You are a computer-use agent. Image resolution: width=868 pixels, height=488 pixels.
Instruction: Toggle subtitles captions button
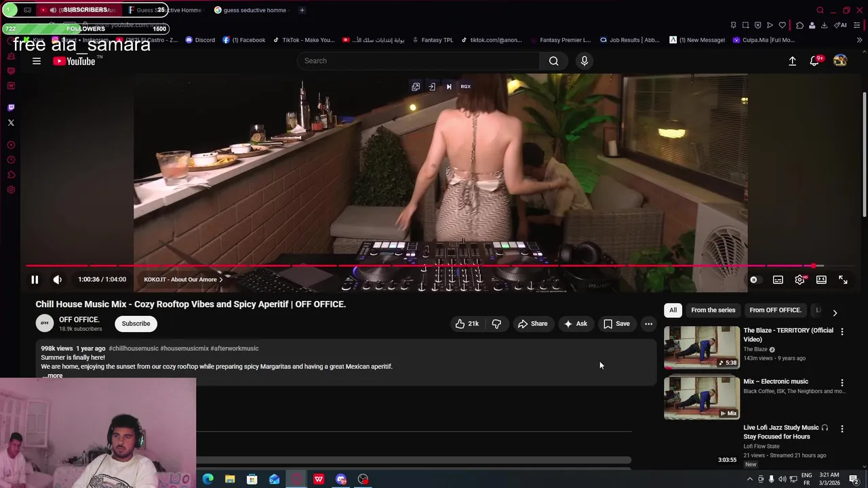pos(778,279)
